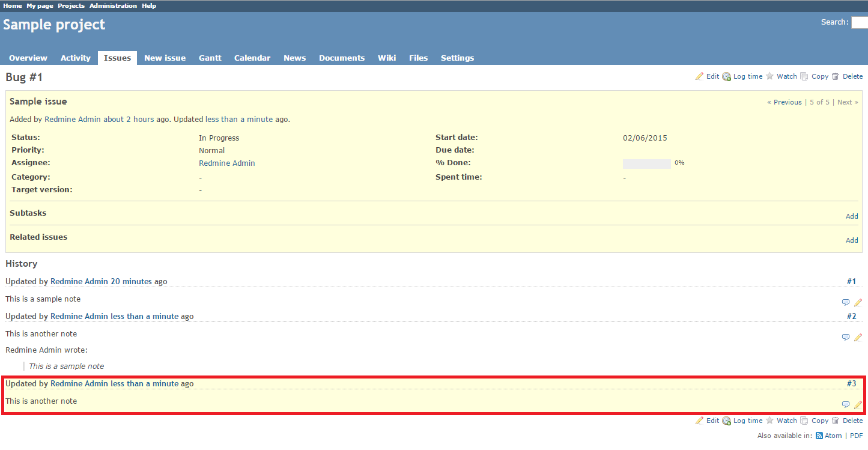Open the Overview tab
This screenshot has width=868, height=450.
[x=28, y=58]
